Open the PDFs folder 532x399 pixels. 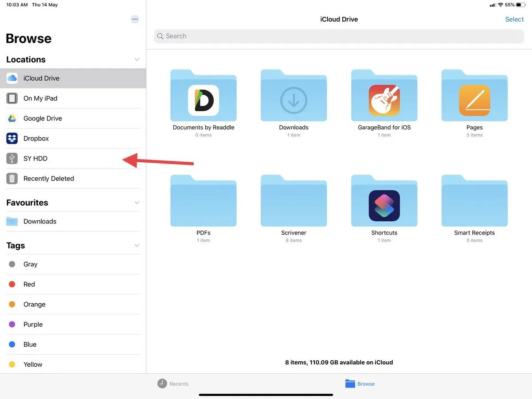(x=203, y=201)
